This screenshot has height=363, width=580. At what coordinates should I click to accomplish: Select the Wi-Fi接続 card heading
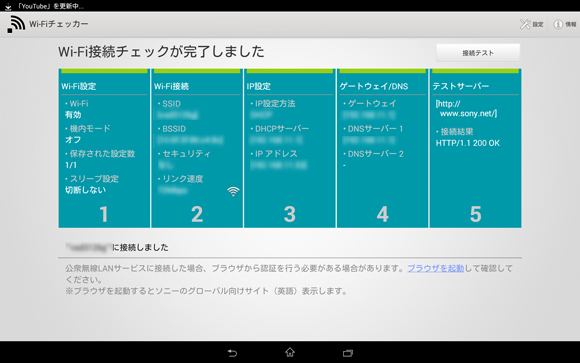click(x=171, y=86)
